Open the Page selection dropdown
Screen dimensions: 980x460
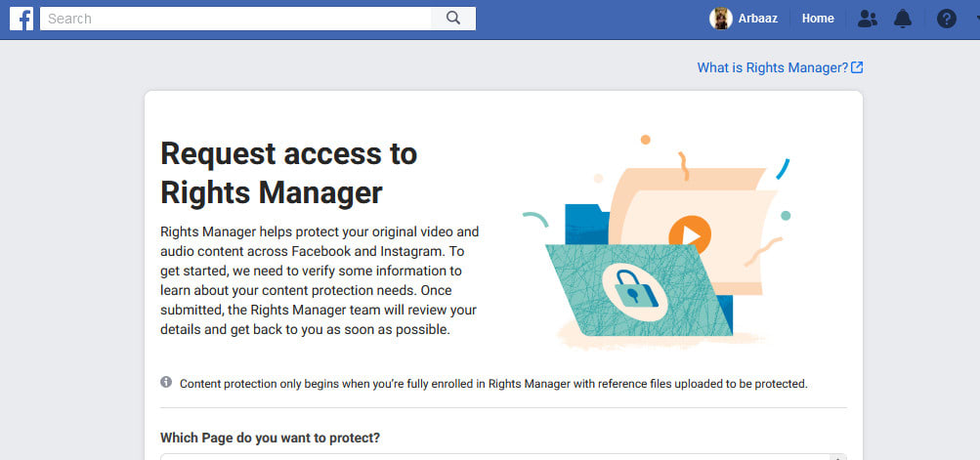point(503,455)
